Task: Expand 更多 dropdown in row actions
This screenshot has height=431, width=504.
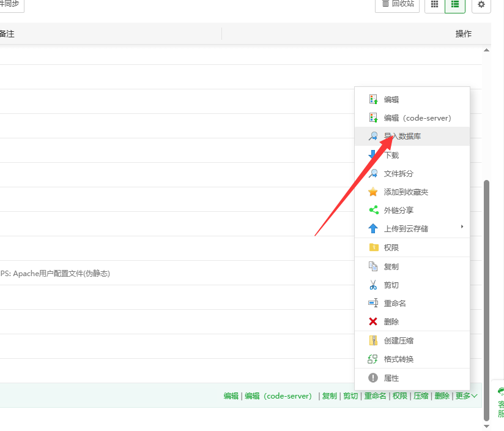Action: coord(467,396)
